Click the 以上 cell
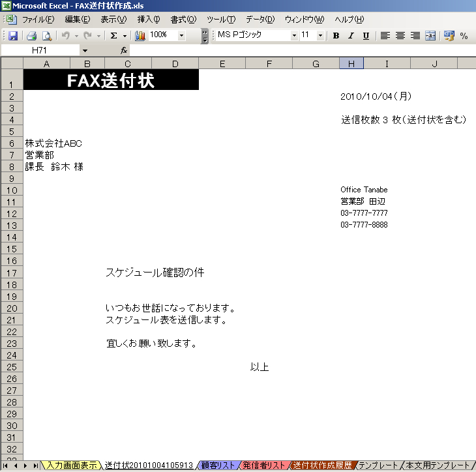This screenshot has width=476, height=472. coord(260,367)
